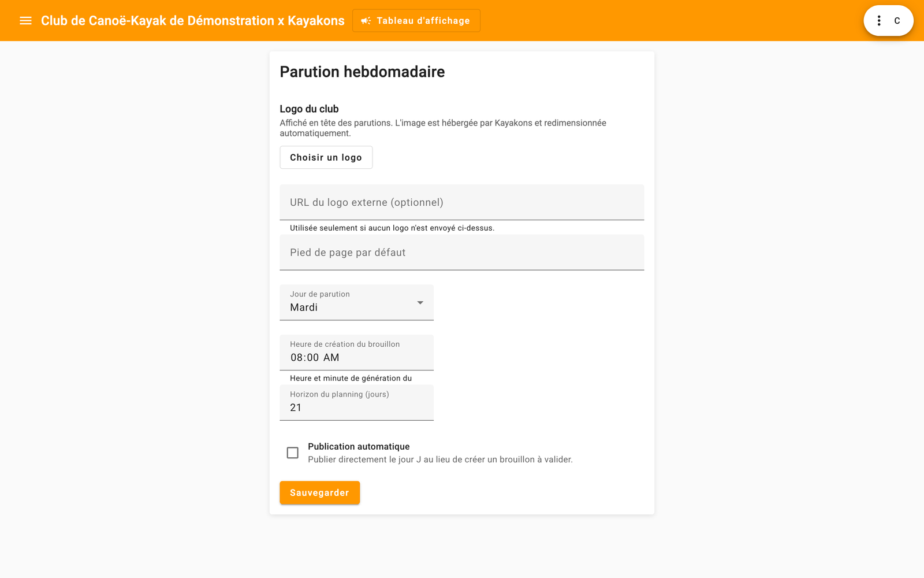The width and height of the screenshot is (924, 578).
Task: Select the AM part of the time field
Action: pyautogui.click(x=331, y=358)
